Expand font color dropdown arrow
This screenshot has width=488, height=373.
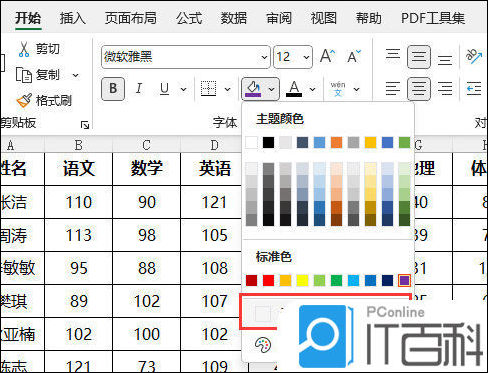coord(312,89)
